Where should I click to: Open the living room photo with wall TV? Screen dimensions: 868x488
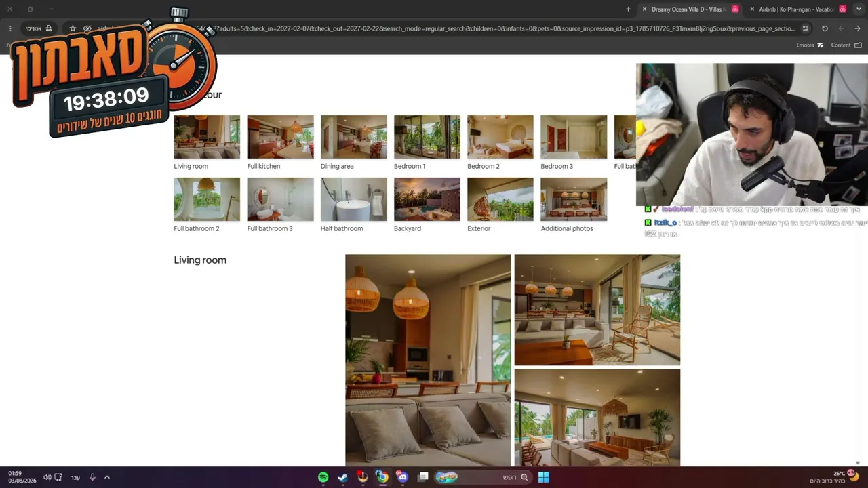tap(597, 418)
